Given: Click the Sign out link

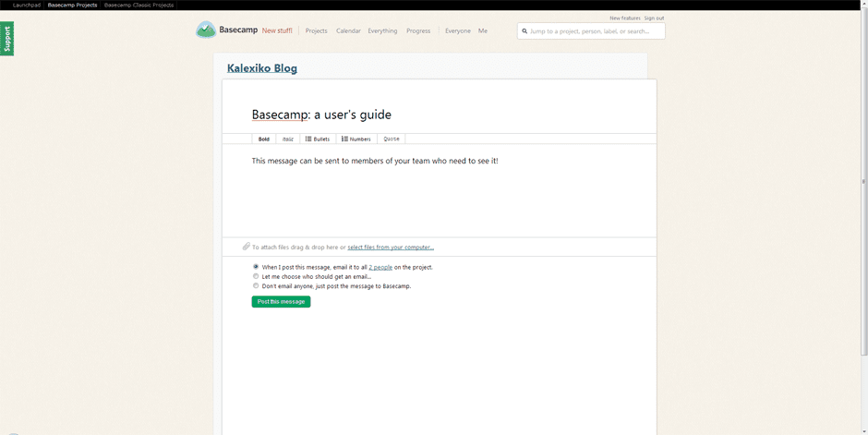Looking at the screenshot, I should click(x=654, y=18).
